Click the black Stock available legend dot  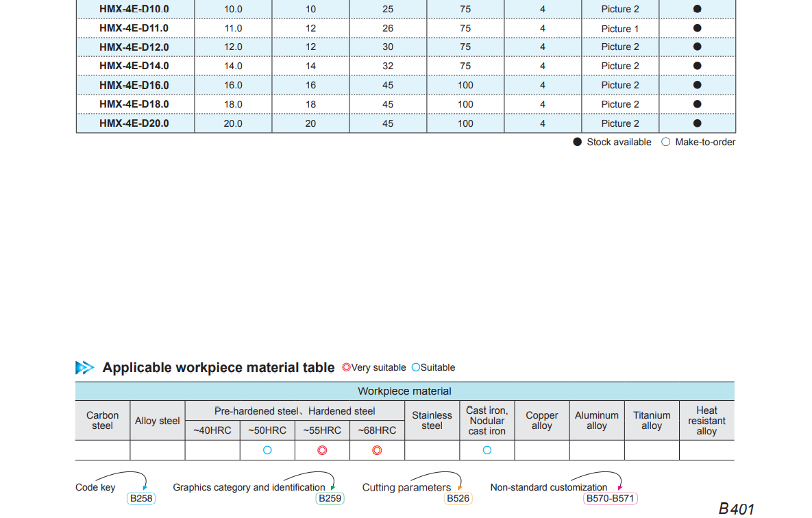[x=578, y=142]
